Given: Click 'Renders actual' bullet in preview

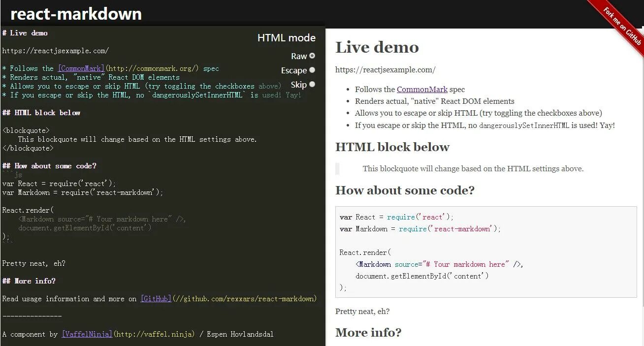Looking at the screenshot, I should pos(435,101).
